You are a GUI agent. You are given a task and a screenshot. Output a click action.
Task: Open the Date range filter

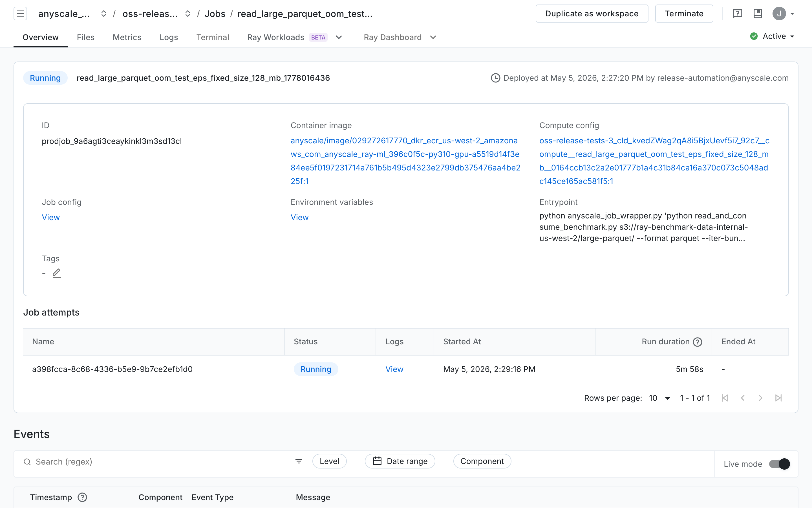click(400, 461)
